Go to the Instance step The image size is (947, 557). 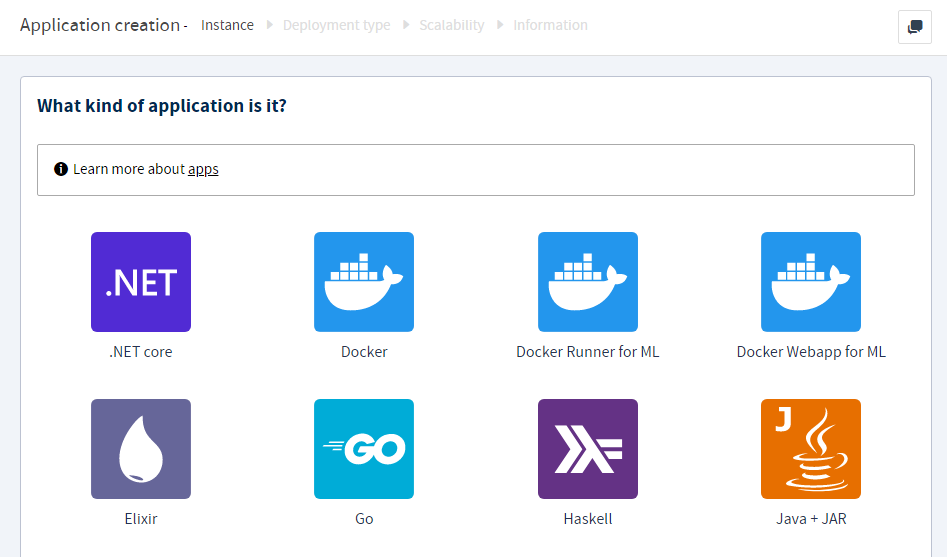[227, 25]
